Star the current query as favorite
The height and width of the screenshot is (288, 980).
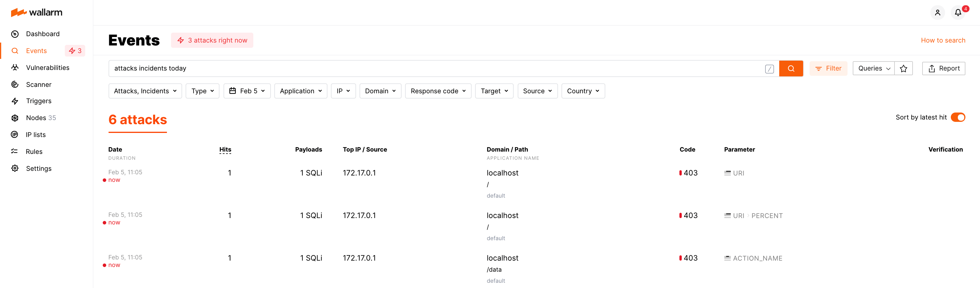[x=904, y=69]
